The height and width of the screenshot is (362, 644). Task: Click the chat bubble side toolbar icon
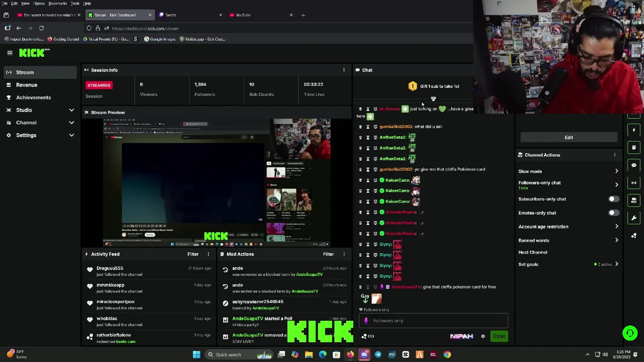634,165
